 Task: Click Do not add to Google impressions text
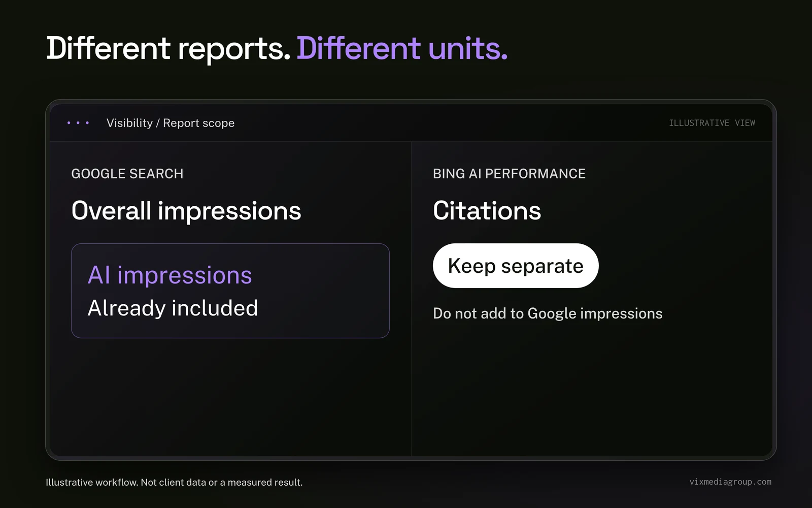click(x=548, y=313)
